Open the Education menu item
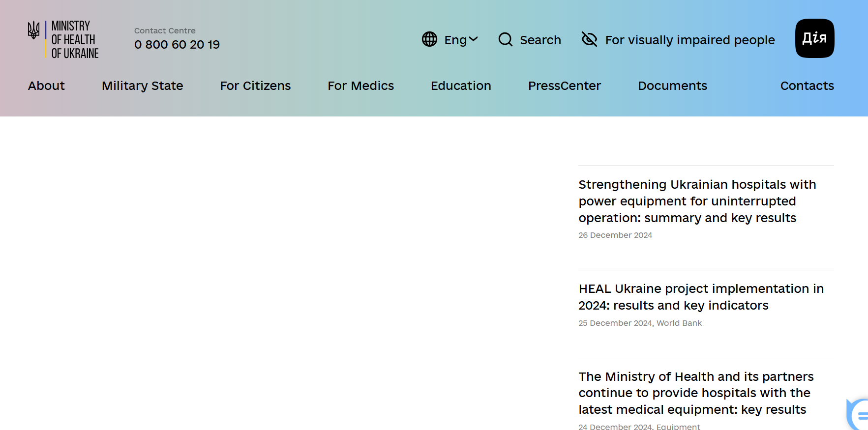The height and width of the screenshot is (430, 868). [x=461, y=86]
